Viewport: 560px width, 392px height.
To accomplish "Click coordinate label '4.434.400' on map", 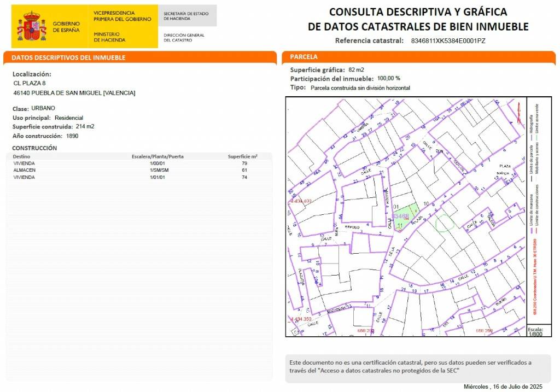I will pyautogui.click(x=301, y=201).
